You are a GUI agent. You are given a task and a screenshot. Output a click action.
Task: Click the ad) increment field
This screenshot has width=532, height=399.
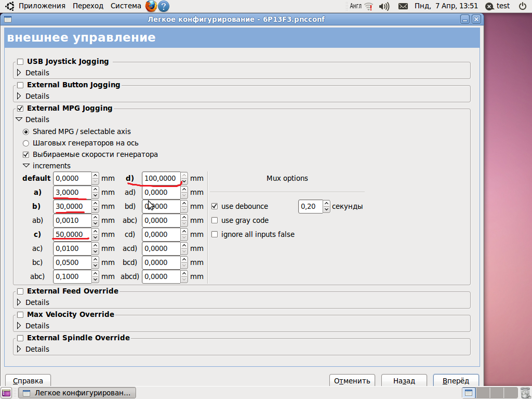pos(161,192)
